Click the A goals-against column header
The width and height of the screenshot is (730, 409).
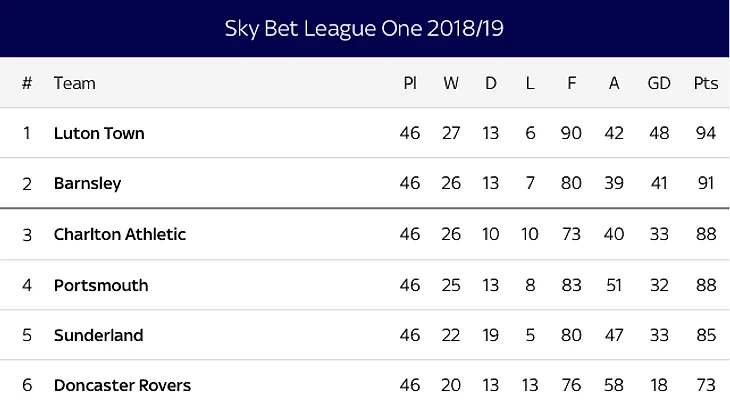[x=614, y=83]
